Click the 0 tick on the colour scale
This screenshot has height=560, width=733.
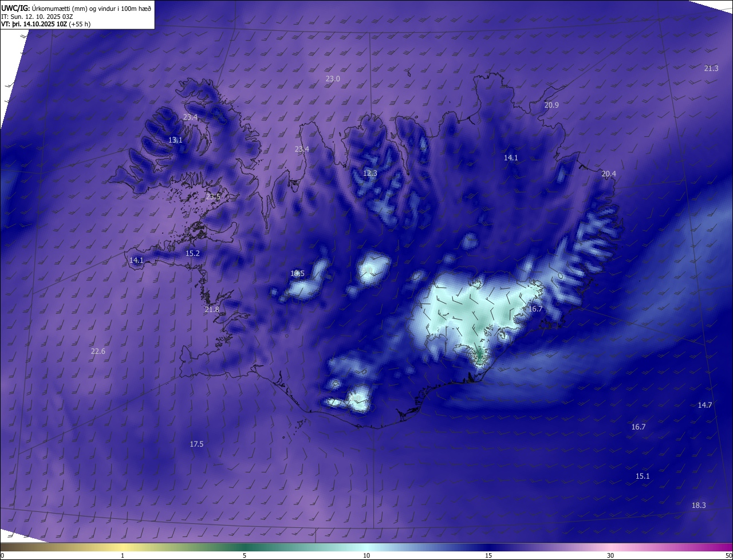click(2, 555)
